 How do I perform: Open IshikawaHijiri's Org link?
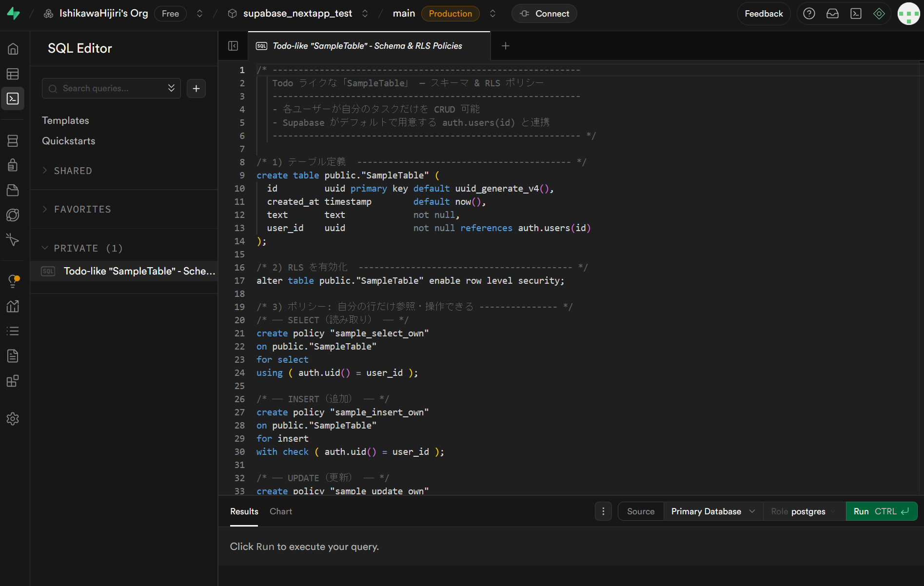(x=103, y=14)
